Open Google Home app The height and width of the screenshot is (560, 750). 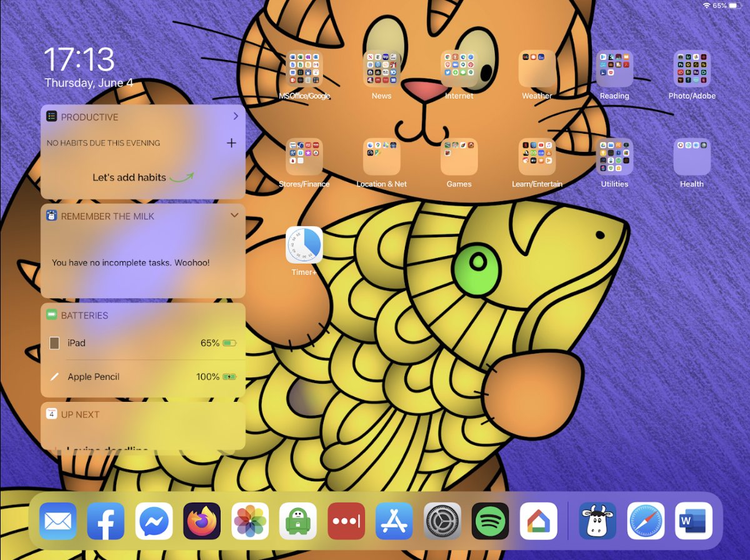coord(539,521)
